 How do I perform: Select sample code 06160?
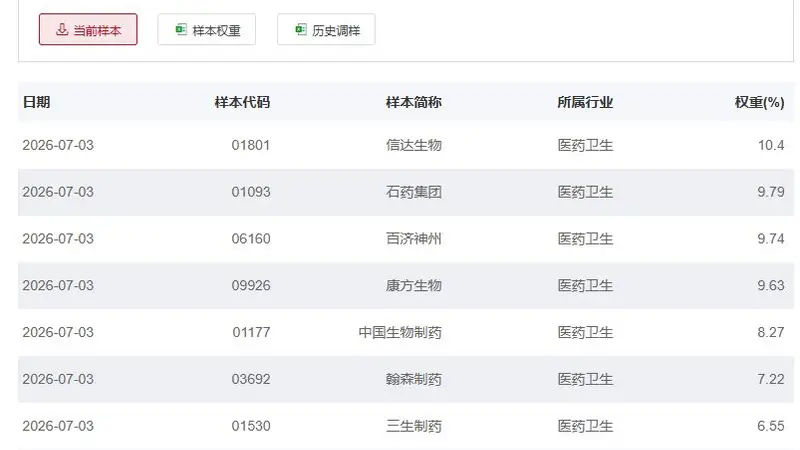[x=251, y=239]
